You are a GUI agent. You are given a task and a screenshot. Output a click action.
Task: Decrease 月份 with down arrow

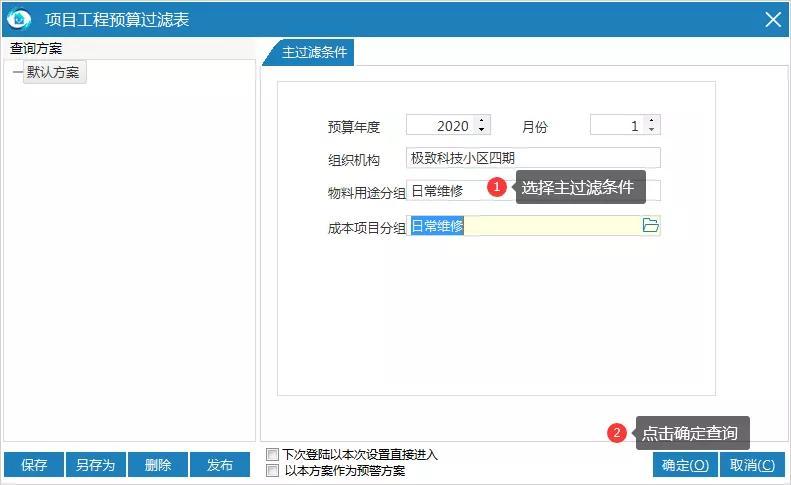(x=652, y=130)
